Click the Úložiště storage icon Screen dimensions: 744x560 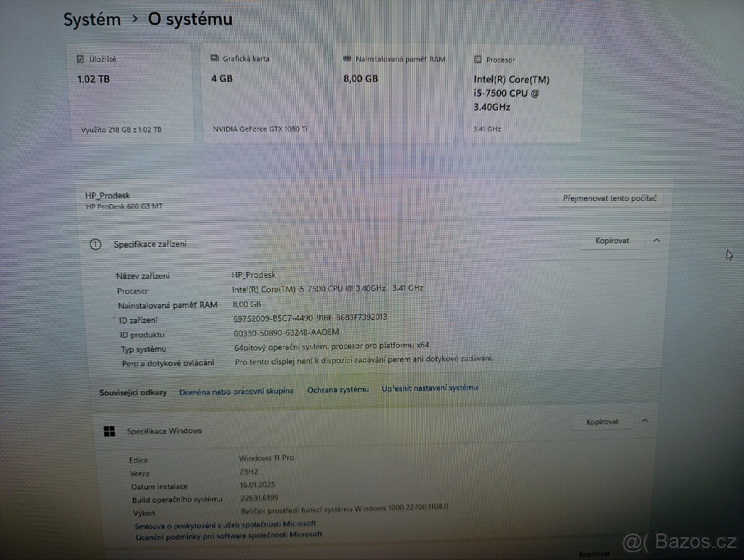point(81,58)
